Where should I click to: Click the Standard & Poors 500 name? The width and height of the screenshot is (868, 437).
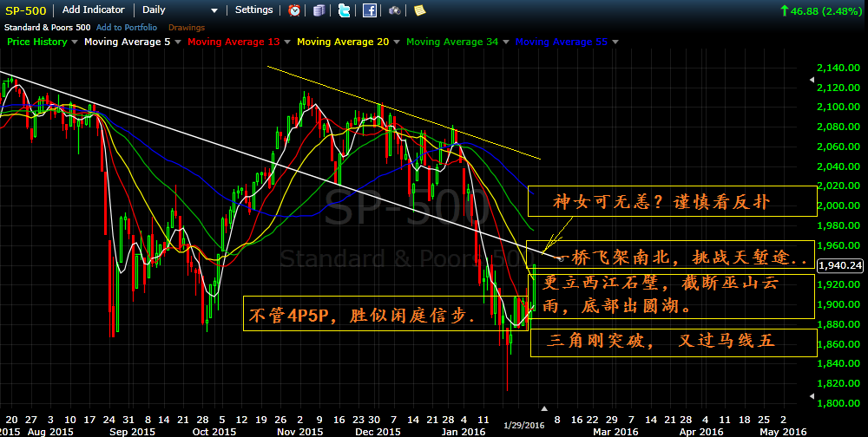click(x=48, y=27)
